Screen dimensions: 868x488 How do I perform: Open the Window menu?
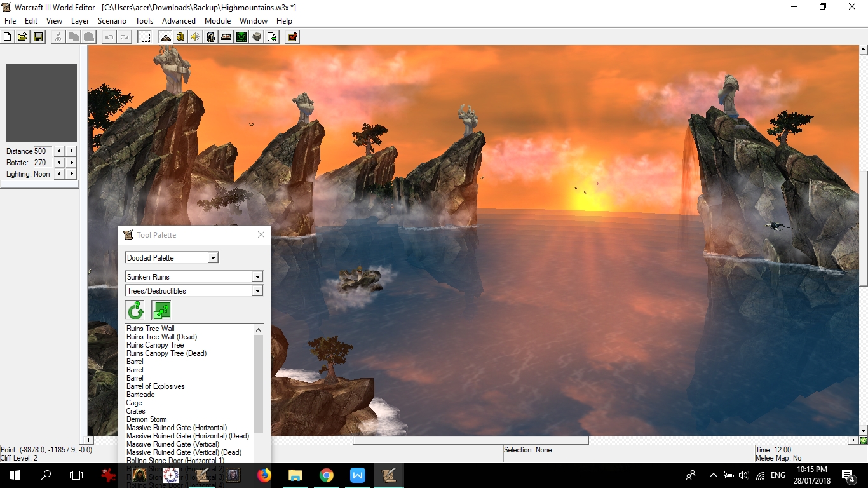(x=254, y=21)
